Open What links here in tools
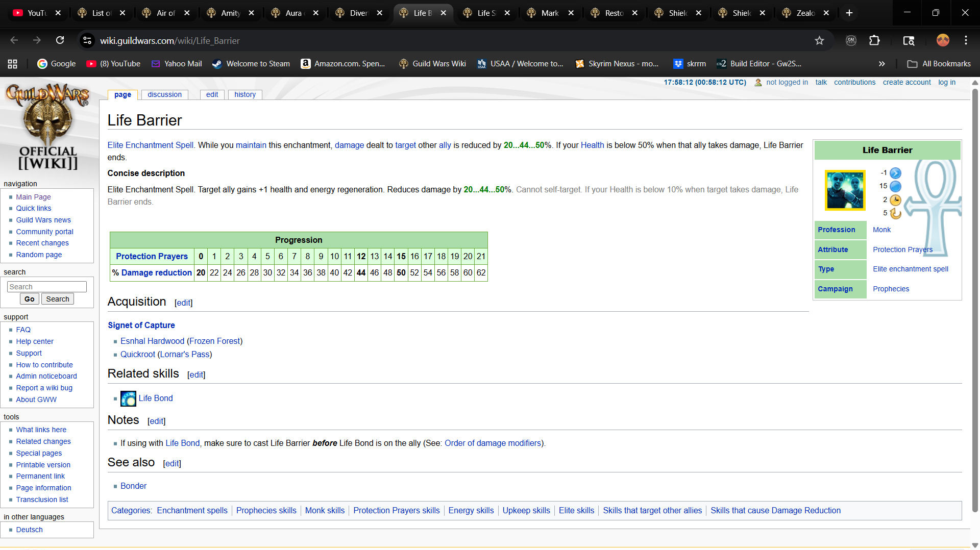The width and height of the screenshot is (980, 550). pyautogui.click(x=41, y=430)
